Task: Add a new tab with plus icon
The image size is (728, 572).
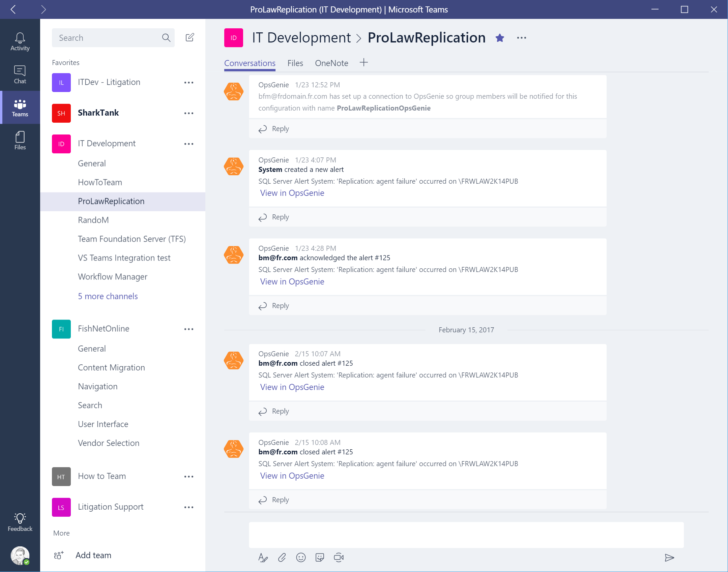Action: 363,62
